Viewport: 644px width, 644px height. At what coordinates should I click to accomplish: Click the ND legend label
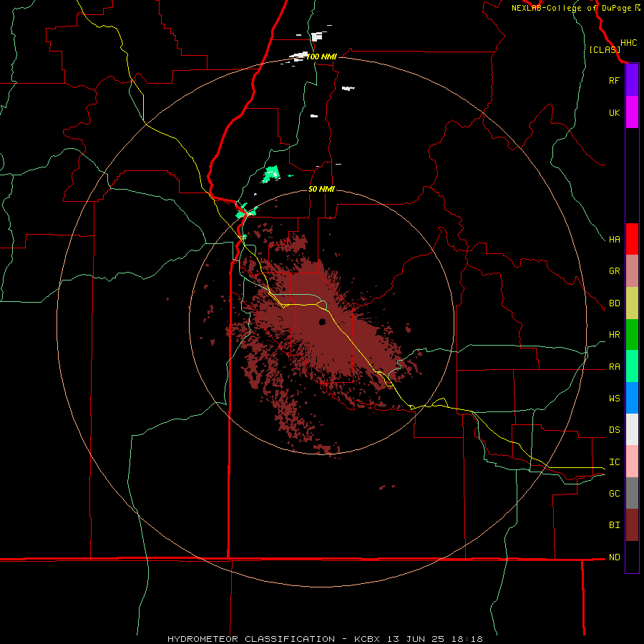click(x=614, y=557)
